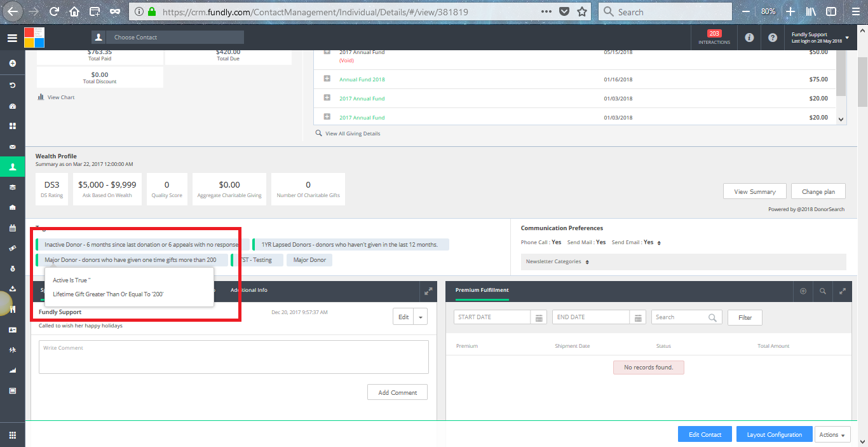Image resolution: width=868 pixels, height=447 pixels.
Task: Open the running people sidebar icon
Action: (12, 350)
